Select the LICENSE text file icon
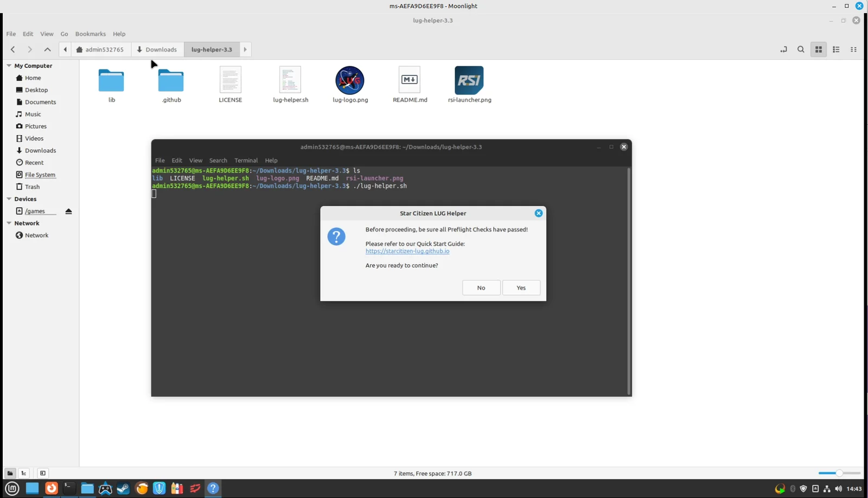This screenshot has width=868, height=498. (231, 80)
